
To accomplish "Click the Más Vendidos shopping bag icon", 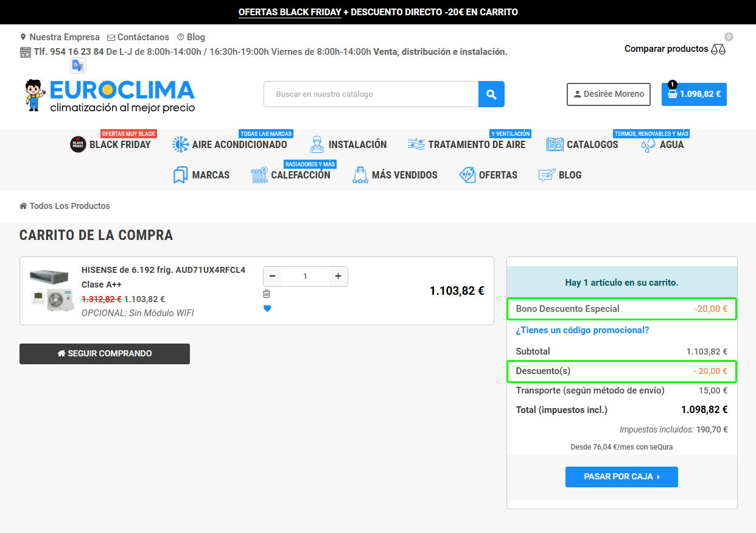I will (x=360, y=175).
